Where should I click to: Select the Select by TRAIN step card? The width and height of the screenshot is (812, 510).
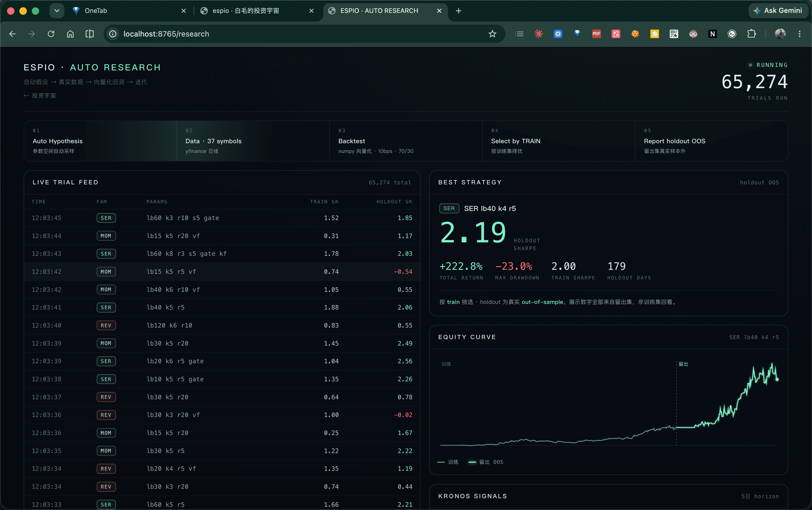[x=559, y=141]
